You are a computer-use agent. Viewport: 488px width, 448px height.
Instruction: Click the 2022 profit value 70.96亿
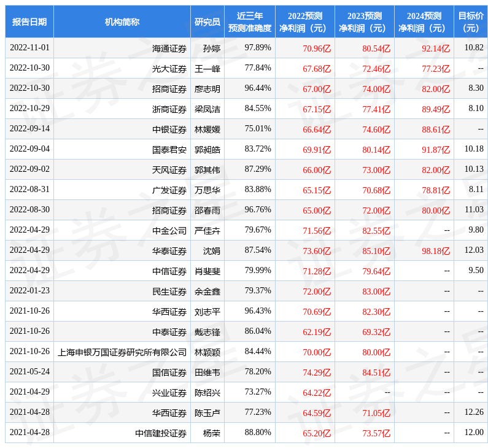click(x=317, y=48)
